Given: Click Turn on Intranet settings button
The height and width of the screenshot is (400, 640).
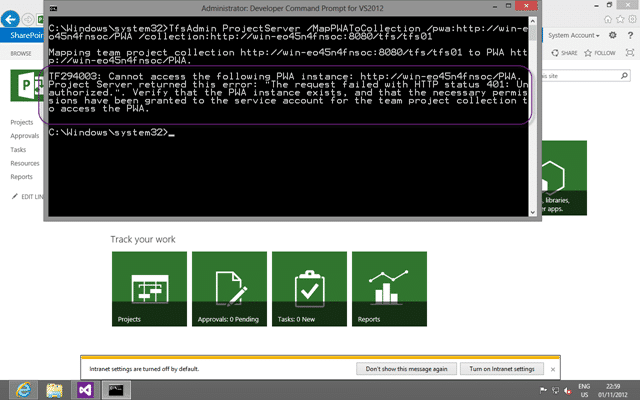Looking at the screenshot, I should [502, 369].
